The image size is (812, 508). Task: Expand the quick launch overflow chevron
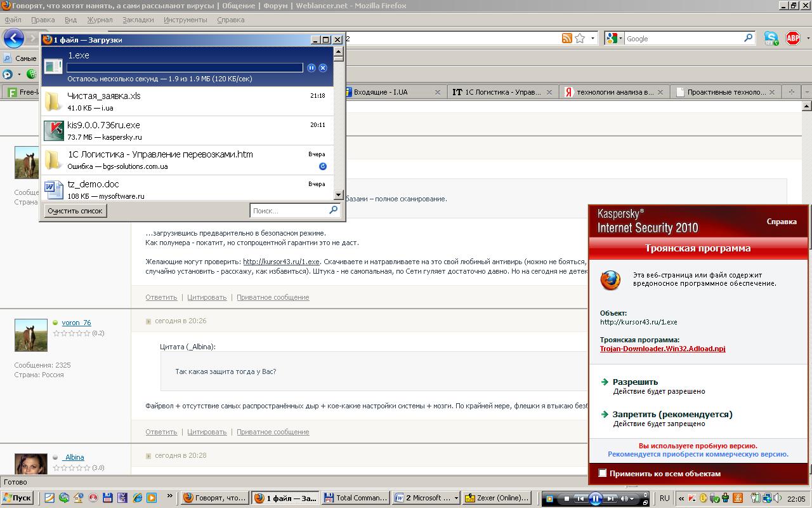[169, 496]
